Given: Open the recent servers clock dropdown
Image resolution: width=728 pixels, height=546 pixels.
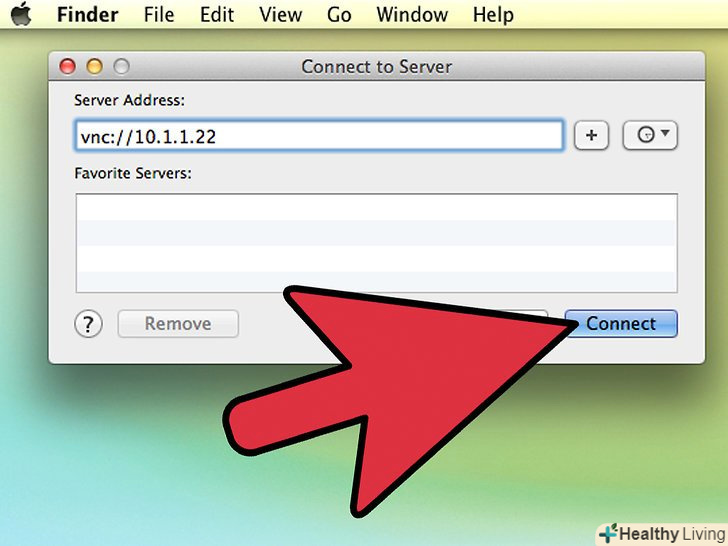Looking at the screenshot, I should 650,136.
